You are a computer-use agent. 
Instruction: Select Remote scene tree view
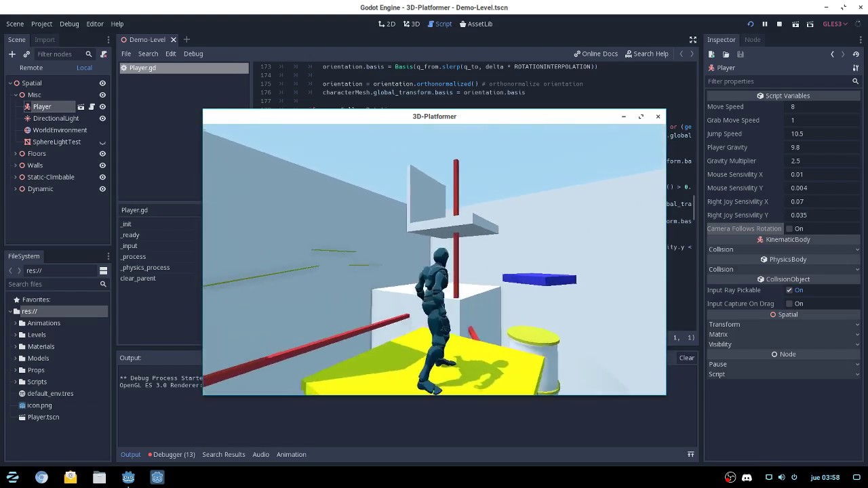(x=31, y=68)
